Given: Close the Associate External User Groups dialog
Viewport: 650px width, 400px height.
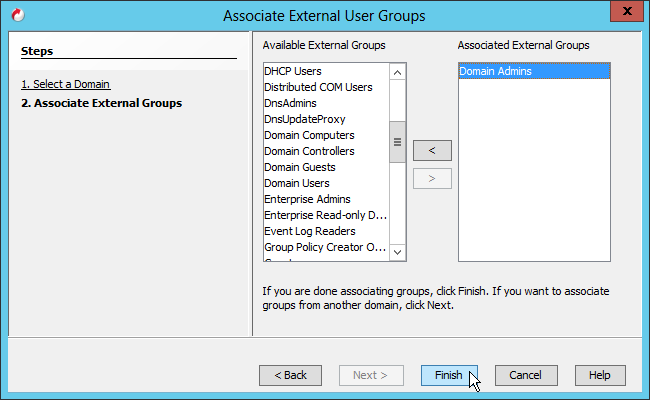Looking at the screenshot, I should [626, 13].
